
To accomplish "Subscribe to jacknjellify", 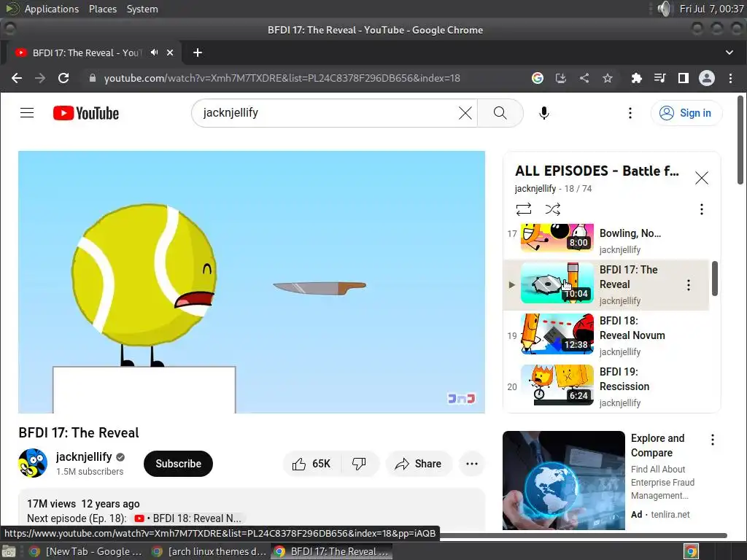I will click(178, 463).
